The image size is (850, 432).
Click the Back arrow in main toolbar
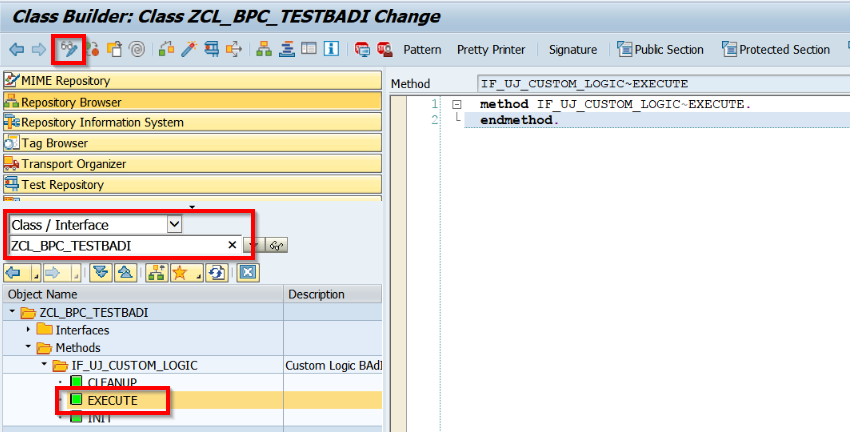[17, 50]
